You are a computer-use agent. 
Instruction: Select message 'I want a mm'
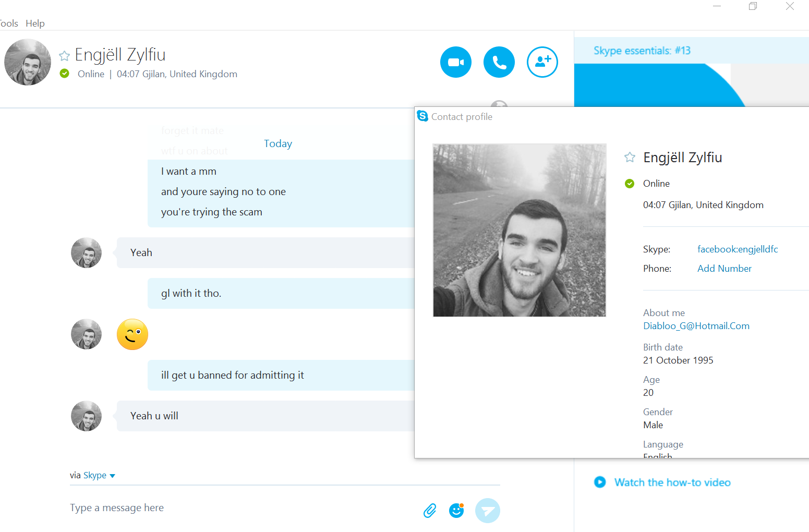[x=189, y=171]
